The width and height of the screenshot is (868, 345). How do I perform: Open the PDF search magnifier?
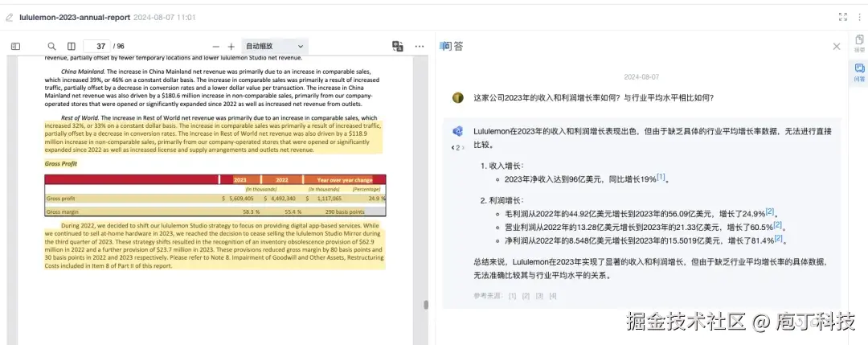click(51, 47)
